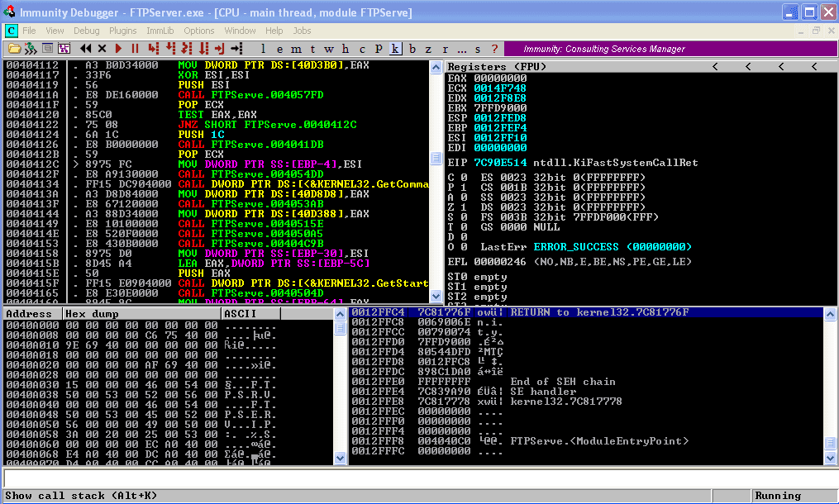Click Go to address arrow icon
Viewport: 839px width, 504px height.
pyautogui.click(x=236, y=49)
